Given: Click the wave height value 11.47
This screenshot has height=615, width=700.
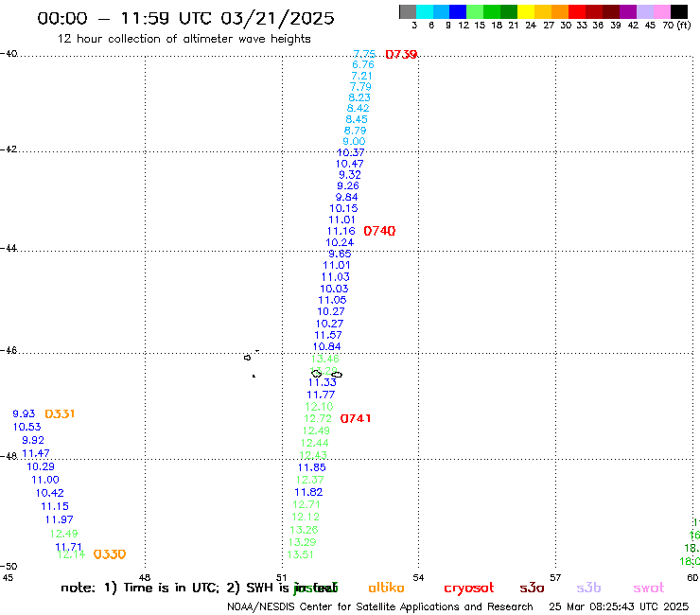Looking at the screenshot, I should (x=36, y=453).
